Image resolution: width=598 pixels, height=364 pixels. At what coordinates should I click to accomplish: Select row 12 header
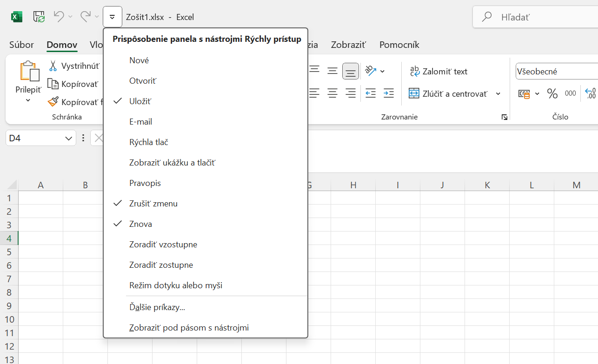tap(9, 346)
